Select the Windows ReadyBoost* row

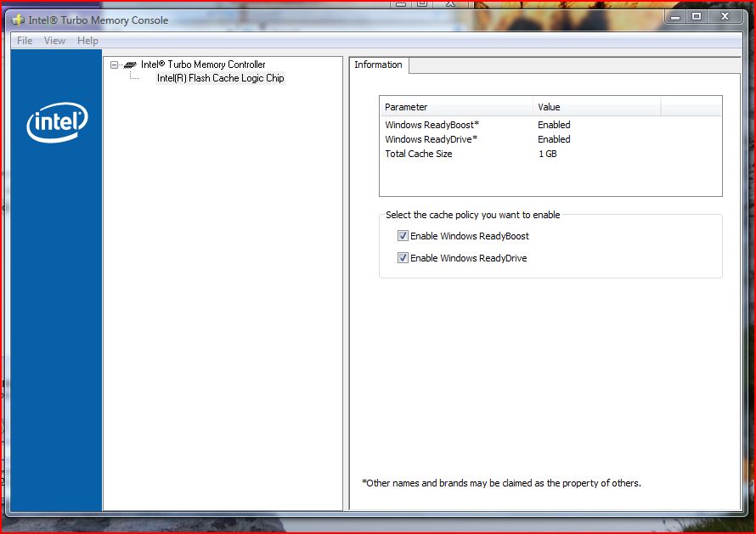pyautogui.click(x=550, y=125)
